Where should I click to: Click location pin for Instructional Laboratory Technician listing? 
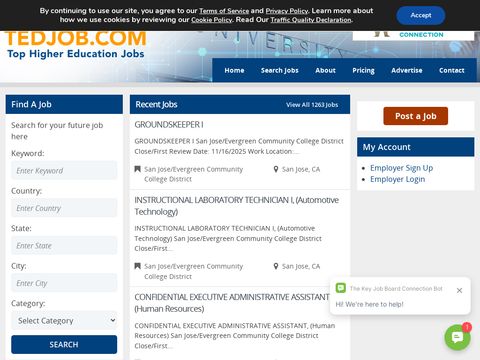click(276, 266)
